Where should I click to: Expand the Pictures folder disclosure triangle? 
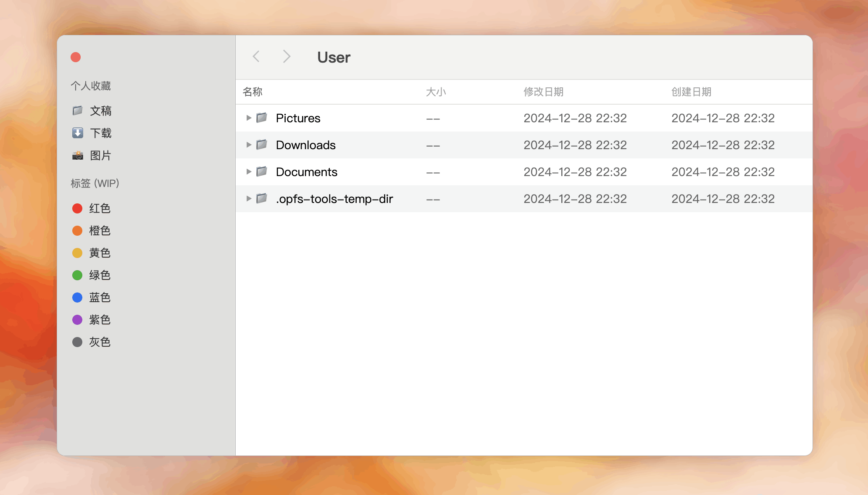point(249,118)
